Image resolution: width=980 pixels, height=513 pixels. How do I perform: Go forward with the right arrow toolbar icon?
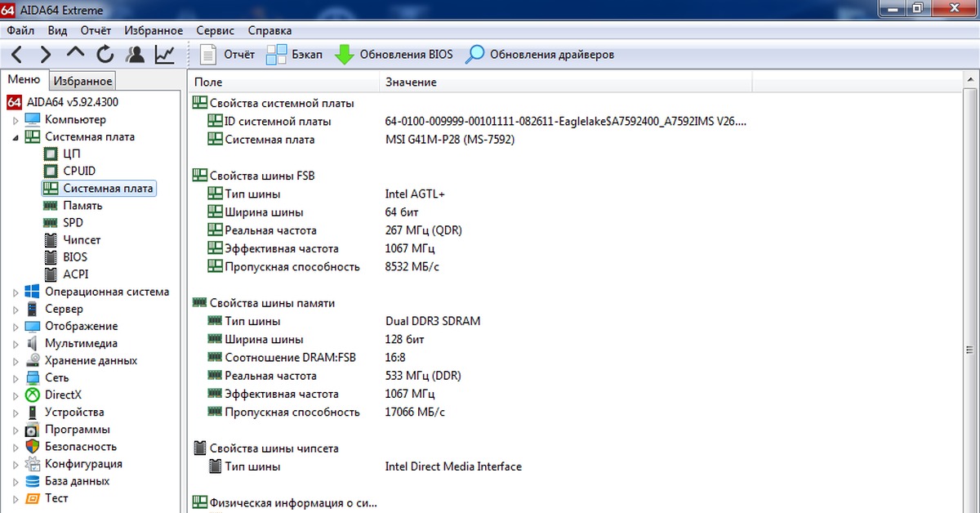pos(46,55)
